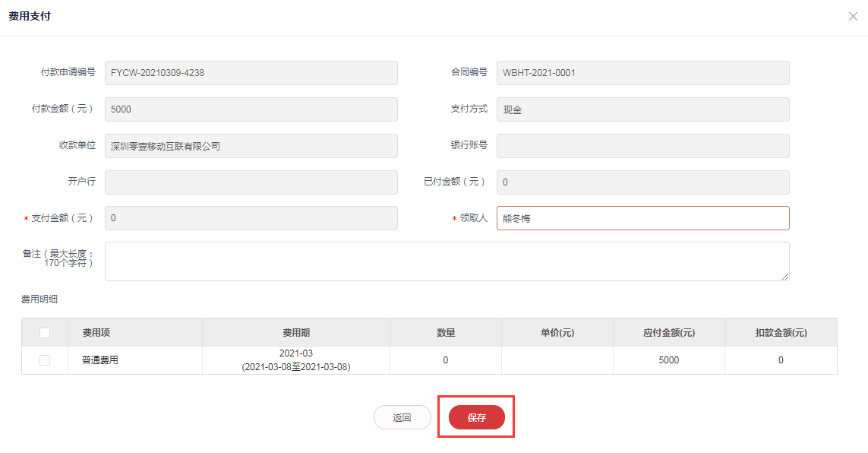This screenshot has height=453, width=868.
Task: Click the empty 银行账号 field
Action: [642, 146]
